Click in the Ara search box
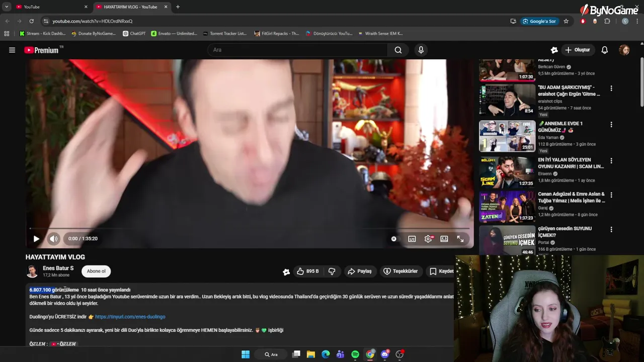Screen dimensions: 644x362 click(x=297, y=50)
